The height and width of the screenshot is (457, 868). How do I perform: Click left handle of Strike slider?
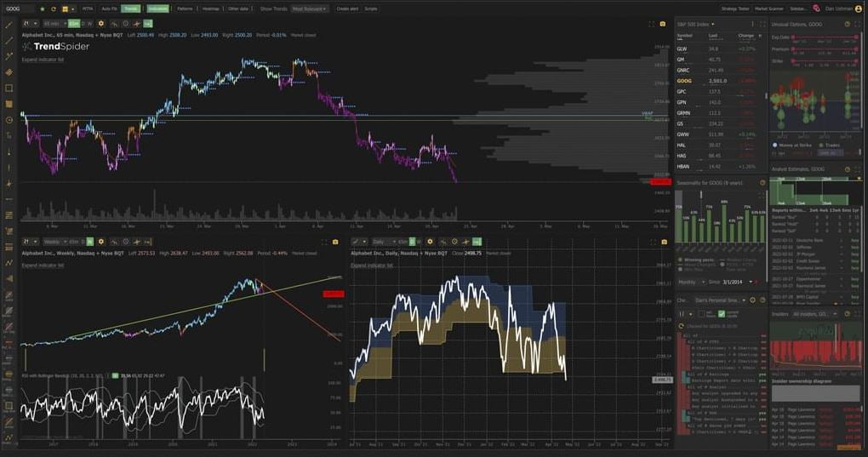pos(793,61)
